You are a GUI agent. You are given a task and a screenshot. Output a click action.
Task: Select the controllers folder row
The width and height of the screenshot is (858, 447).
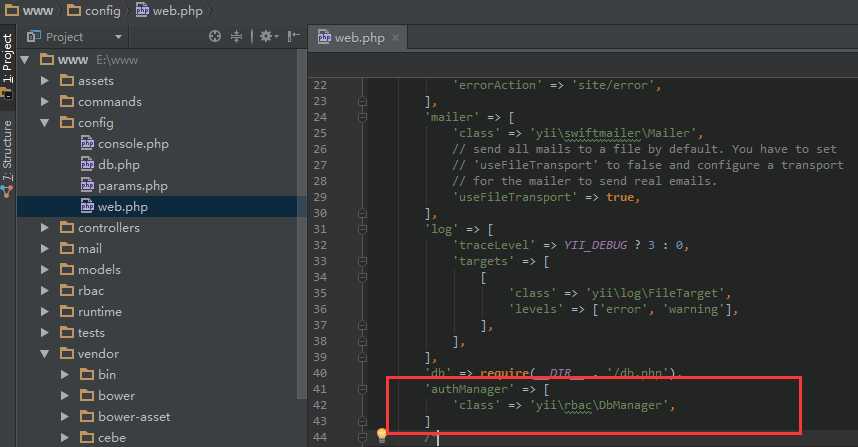[x=159, y=228]
